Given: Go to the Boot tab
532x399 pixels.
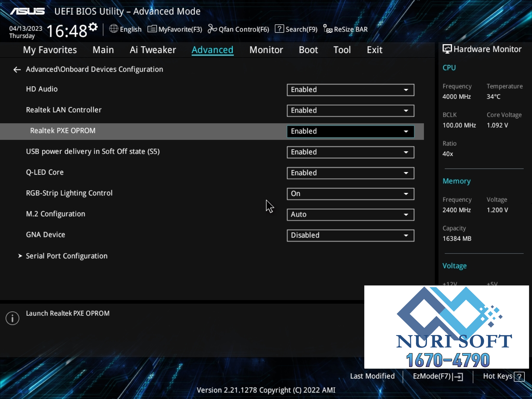Looking at the screenshot, I should pos(308,50).
